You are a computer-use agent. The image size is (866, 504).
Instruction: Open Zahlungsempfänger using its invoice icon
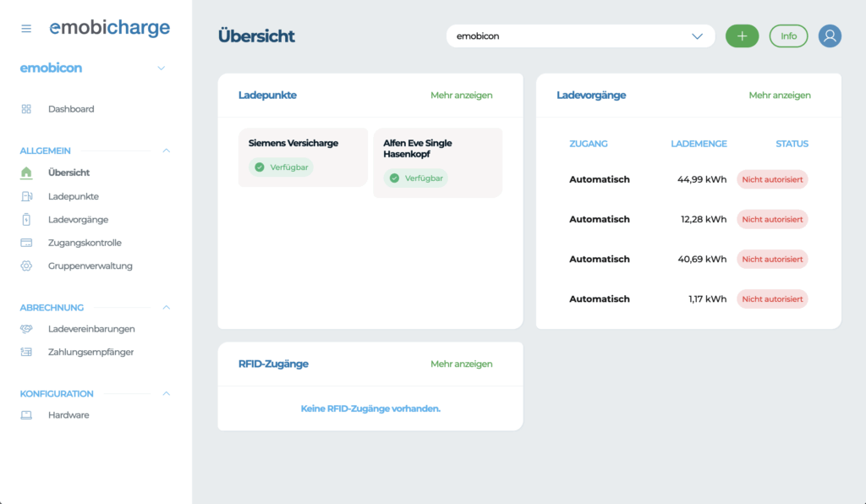25,352
